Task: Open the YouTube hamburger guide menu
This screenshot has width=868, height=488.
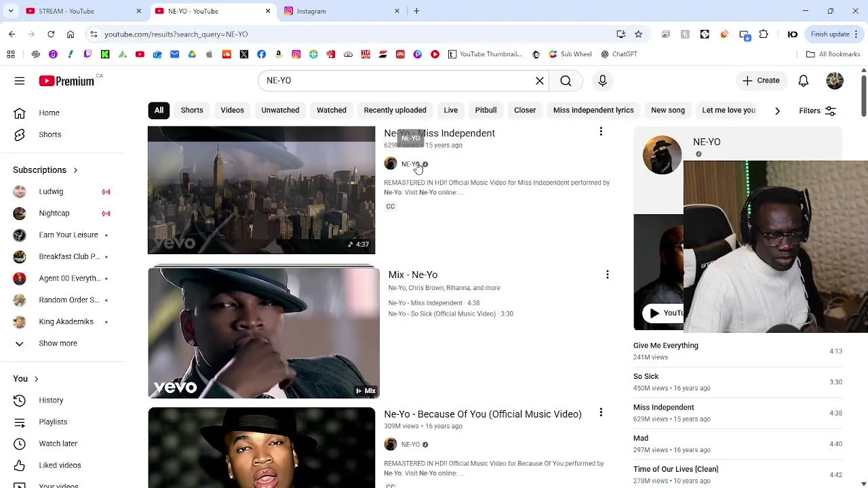Action: 20,81
